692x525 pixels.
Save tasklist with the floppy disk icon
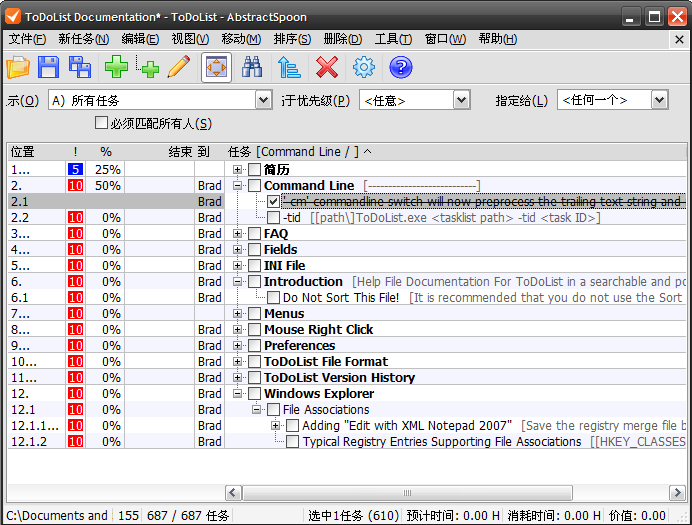(49, 68)
